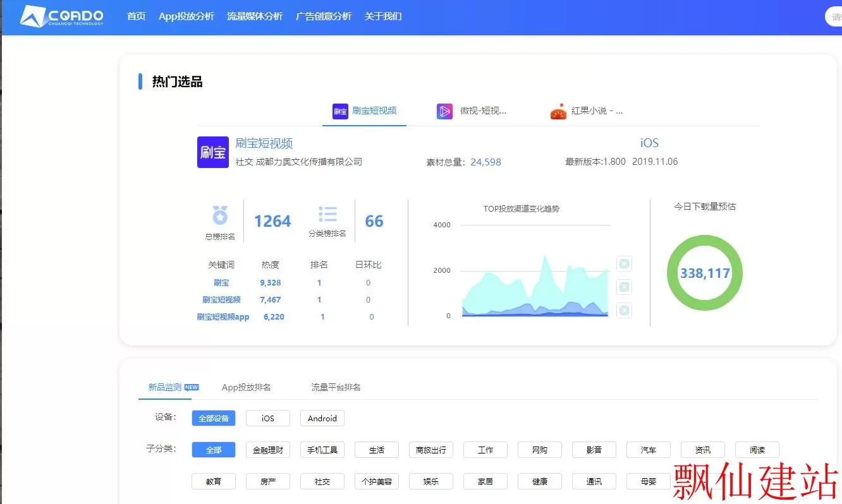Click the 素材总量 value 24,598
Viewport: 842px width, 504px height.
(x=485, y=162)
